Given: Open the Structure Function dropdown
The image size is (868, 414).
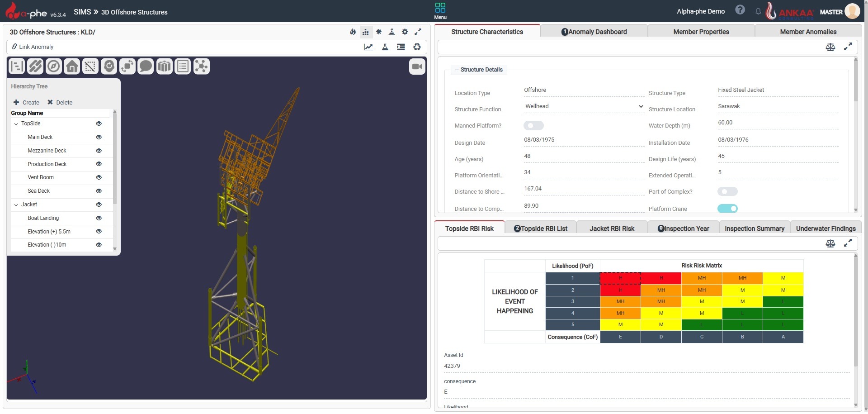Looking at the screenshot, I should [x=584, y=106].
